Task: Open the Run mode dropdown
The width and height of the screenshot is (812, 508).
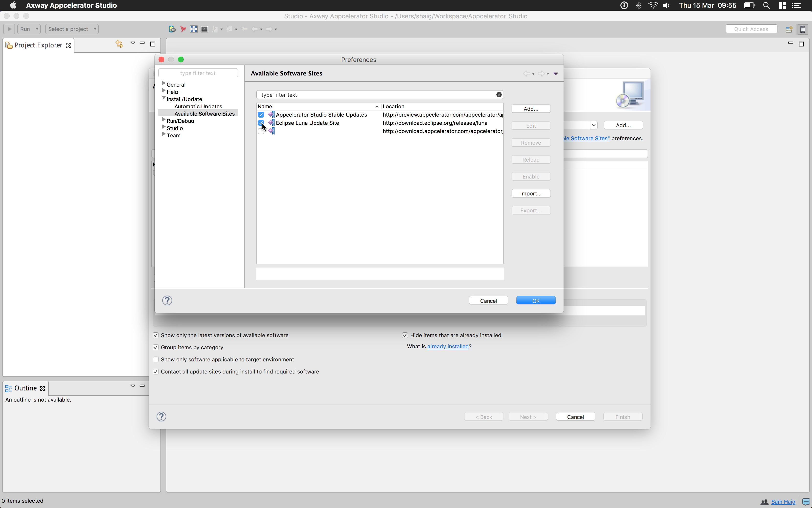Action: coord(29,29)
